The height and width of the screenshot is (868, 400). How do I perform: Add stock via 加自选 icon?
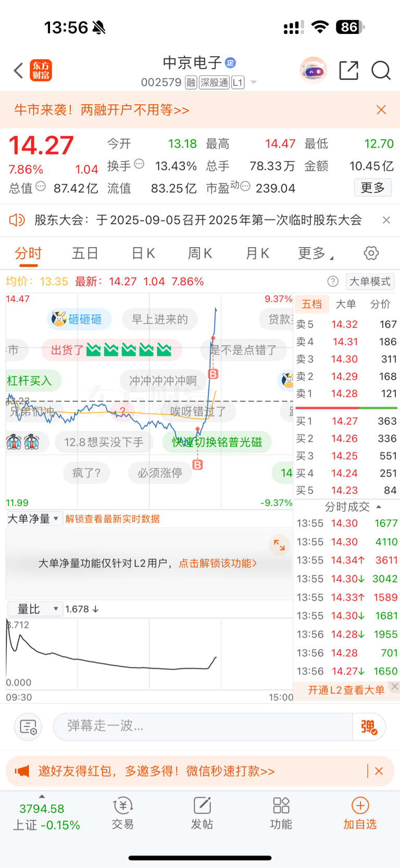(360, 813)
